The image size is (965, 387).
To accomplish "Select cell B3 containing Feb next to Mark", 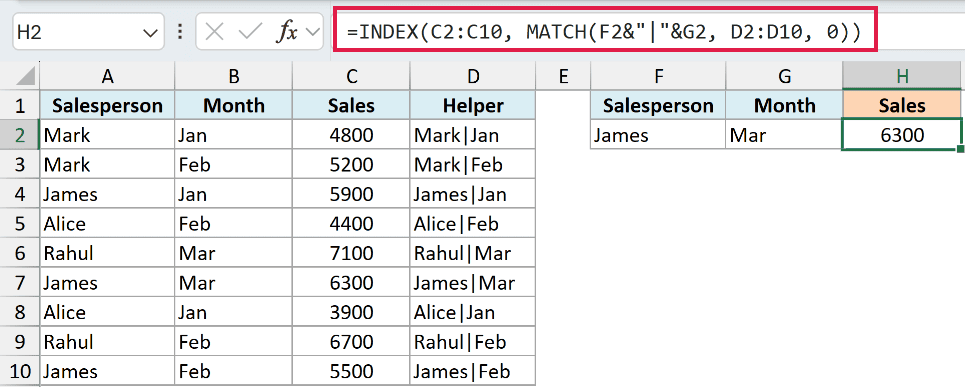I will [x=233, y=164].
